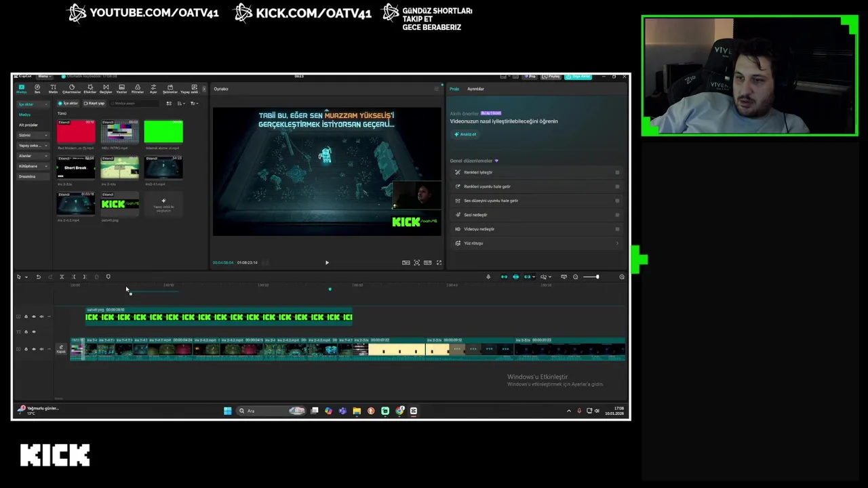Click the microphone record voiceover icon
Viewport: 868px width, 488px height.
click(488, 277)
